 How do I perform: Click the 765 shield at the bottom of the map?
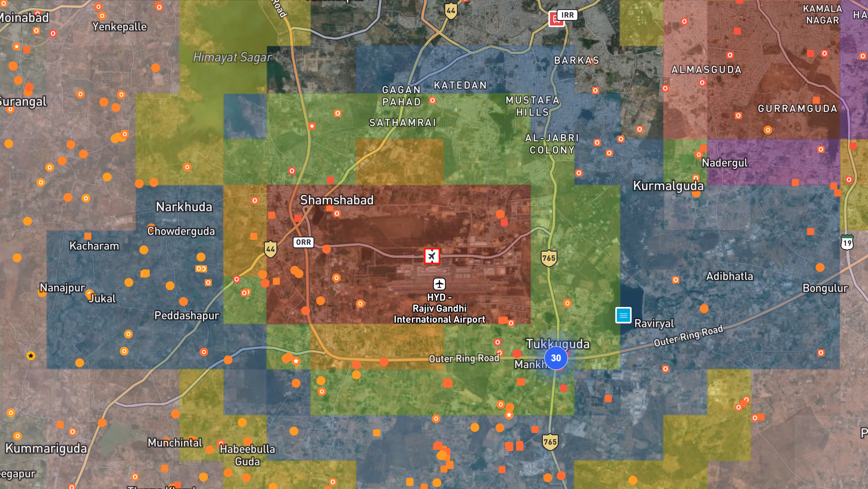click(550, 442)
